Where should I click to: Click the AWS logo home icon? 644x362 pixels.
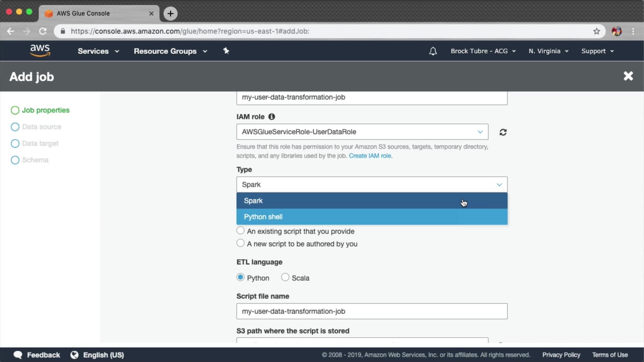(x=40, y=51)
